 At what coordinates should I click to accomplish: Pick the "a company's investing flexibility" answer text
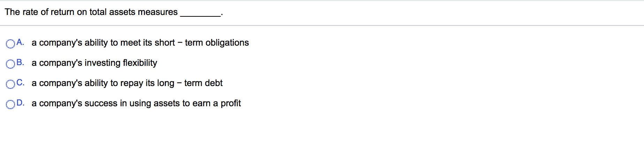(x=94, y=63)
